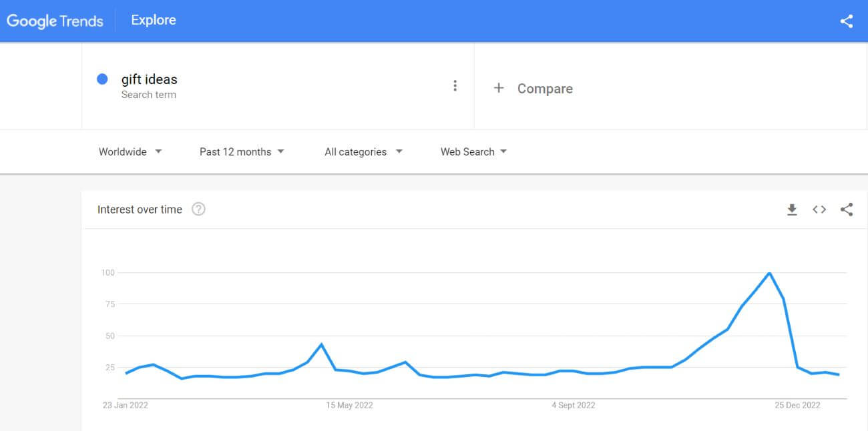The height and width of the screenshot is (431, 868).
Task: Click the plus icon beside Compare
Action: [x=498, y=88]
